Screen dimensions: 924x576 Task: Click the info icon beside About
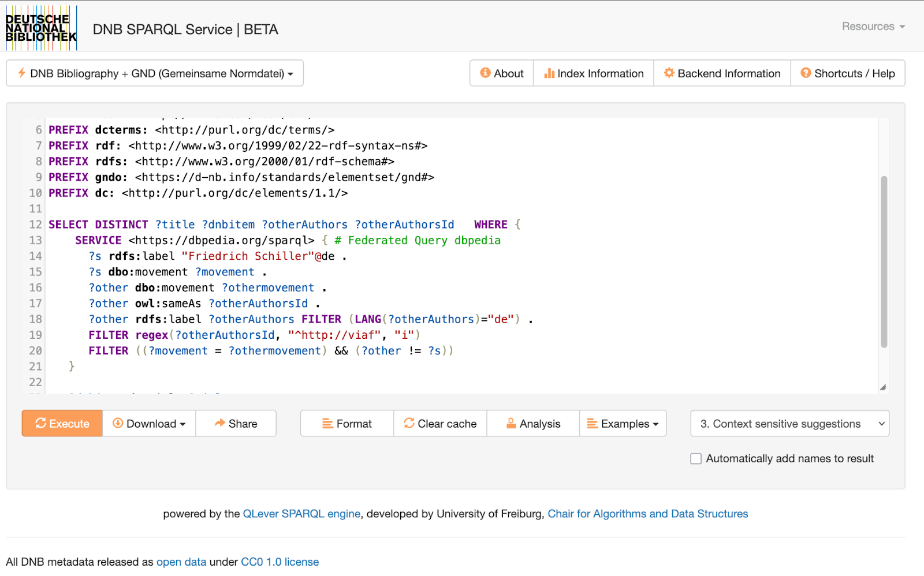pyautogui.click(x=485, y=73)
